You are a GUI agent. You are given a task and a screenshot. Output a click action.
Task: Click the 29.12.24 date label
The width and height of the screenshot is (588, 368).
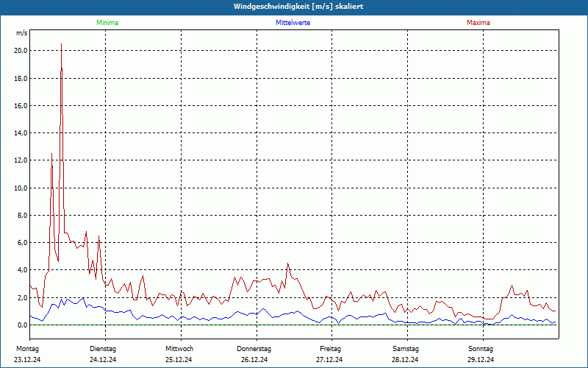tap(481, 360)
